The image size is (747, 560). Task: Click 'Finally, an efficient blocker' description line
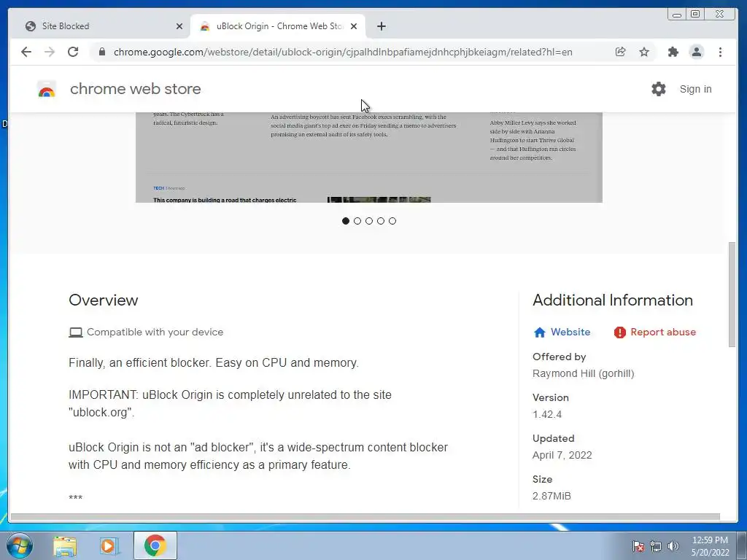click(214, 363)
